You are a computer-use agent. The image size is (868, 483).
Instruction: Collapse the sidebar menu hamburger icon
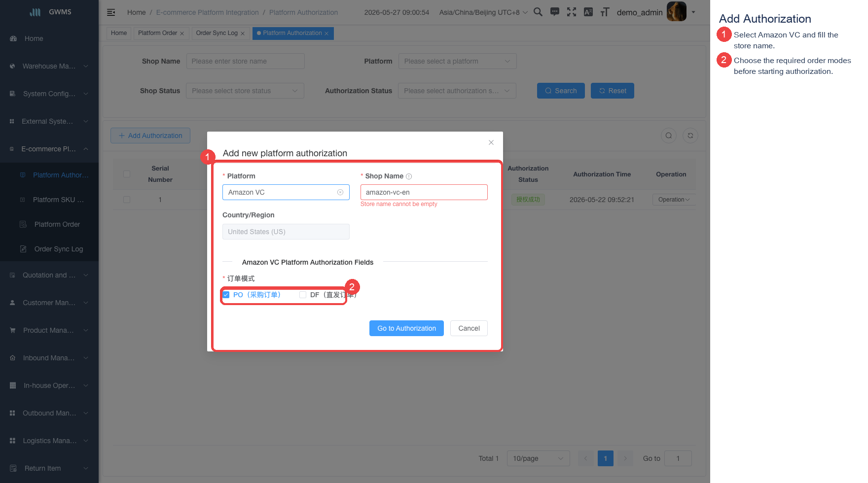tap(111, 12)
